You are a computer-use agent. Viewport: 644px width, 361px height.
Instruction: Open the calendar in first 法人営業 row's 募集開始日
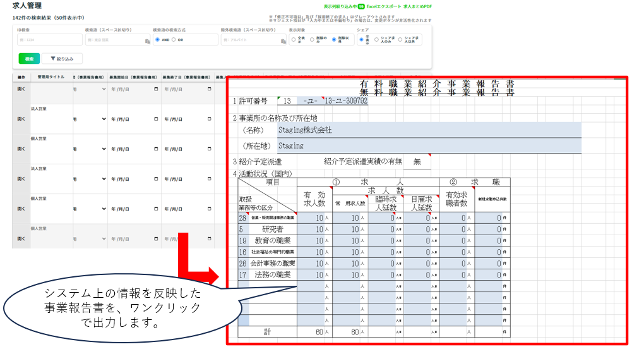tap(156, 119)
